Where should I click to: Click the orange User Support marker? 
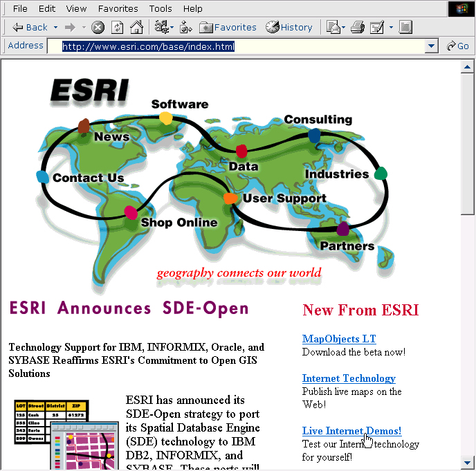tap(230, 198)
